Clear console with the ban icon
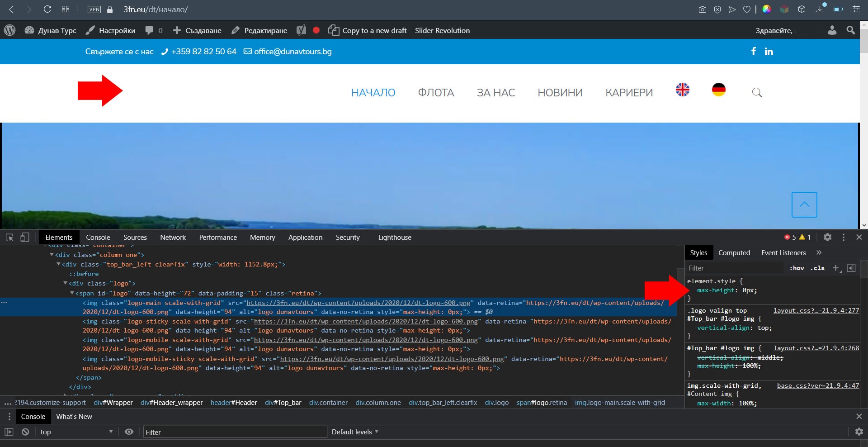 (25, 432)
